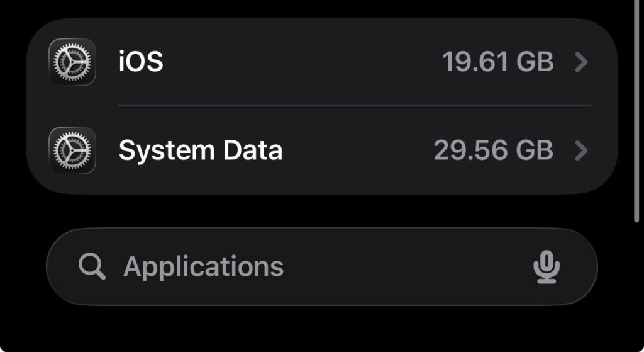This screenshot has width=644, height=352.
Task: Open iOS details via its chevron
Action: 582,62
